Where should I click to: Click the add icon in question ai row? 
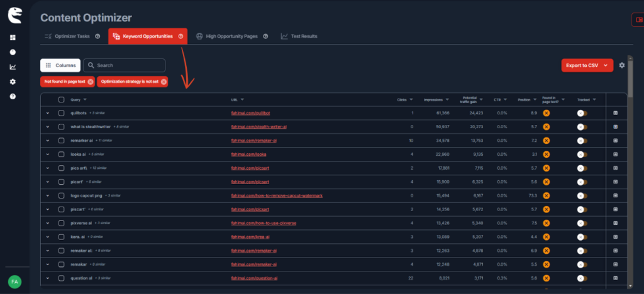pos(615,278)
